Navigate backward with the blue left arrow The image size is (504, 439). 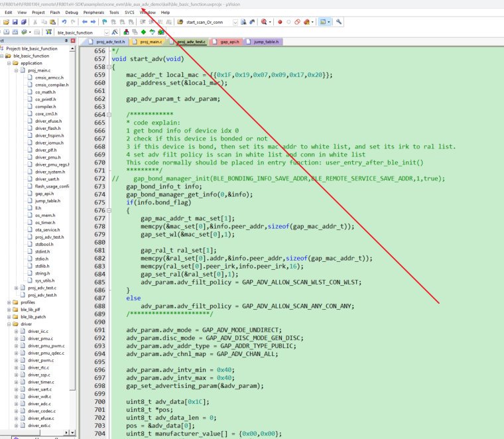(84, 22)
